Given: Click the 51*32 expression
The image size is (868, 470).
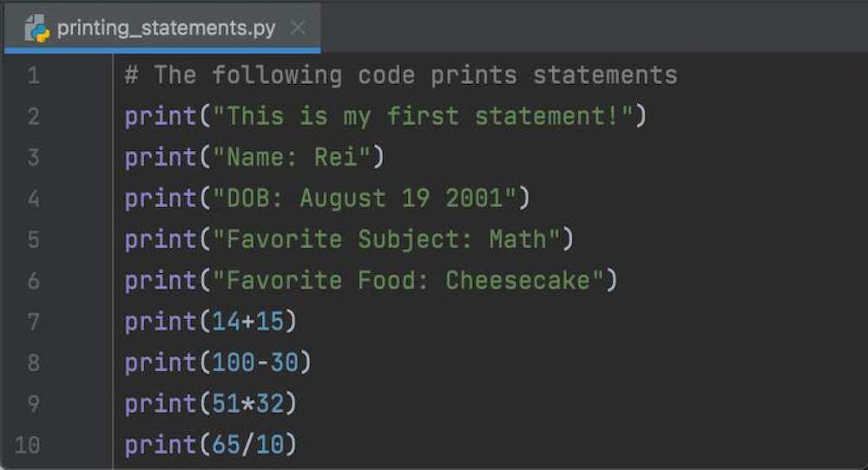Looking at the screenshot, I should pyautogui.click(x=248, y=404).
